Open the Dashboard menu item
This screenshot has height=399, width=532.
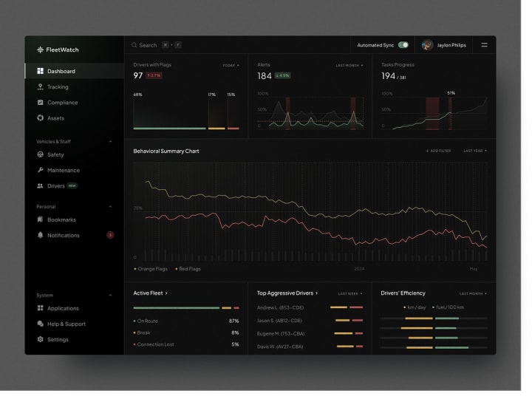click(x=75, y=71)
